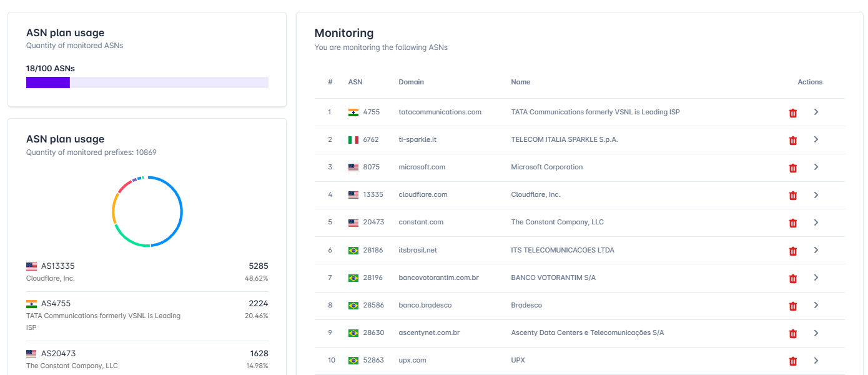Delete the UPX ASN 52863 row
Screen dimensions: 868x375
coord(793,361)
